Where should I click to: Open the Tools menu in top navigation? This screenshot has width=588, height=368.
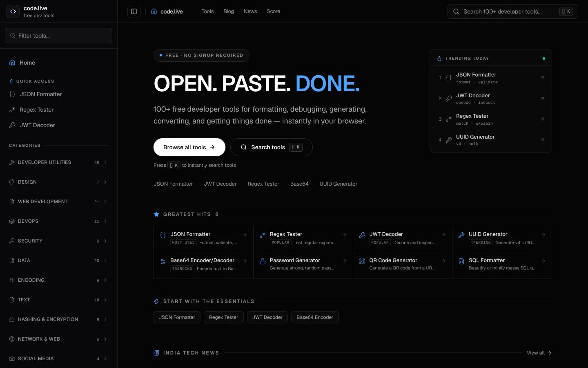(207, 11)
